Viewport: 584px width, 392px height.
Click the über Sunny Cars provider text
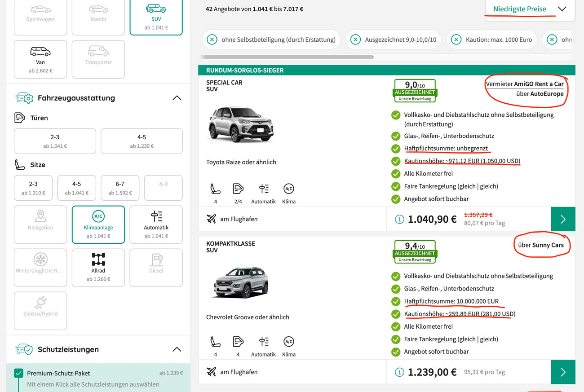(541, 245)
